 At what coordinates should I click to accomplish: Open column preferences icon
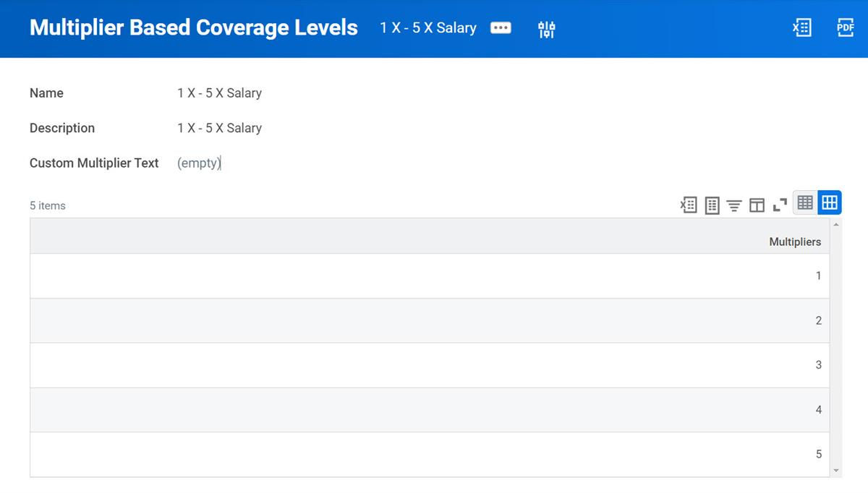coord(757,205)
